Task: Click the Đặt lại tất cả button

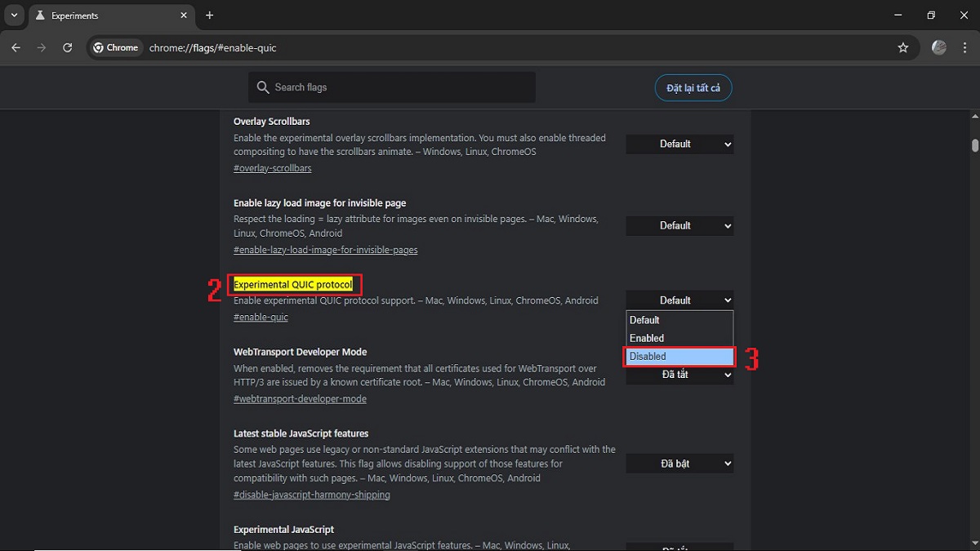Action: (693, 88)
